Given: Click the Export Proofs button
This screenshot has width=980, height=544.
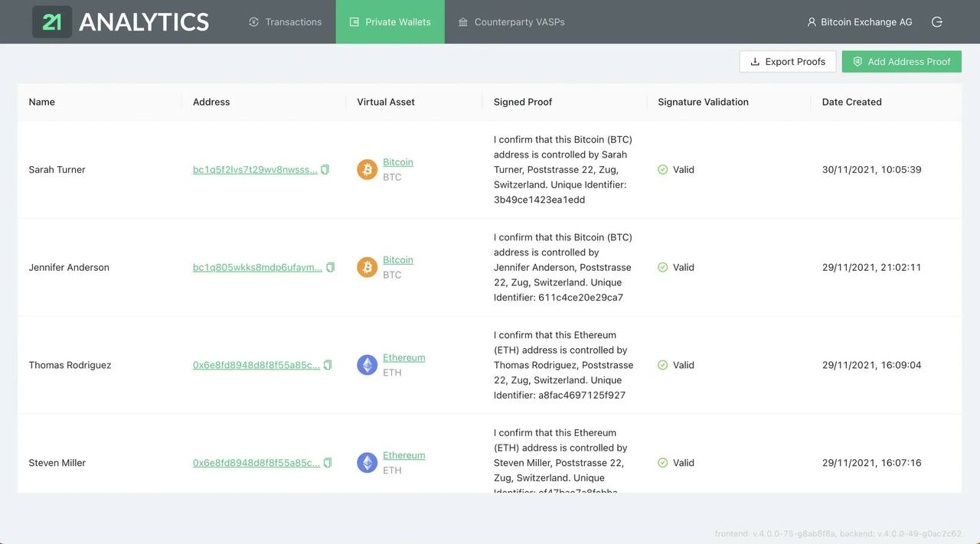Looking at the screenshot, I should pos(788,62).
